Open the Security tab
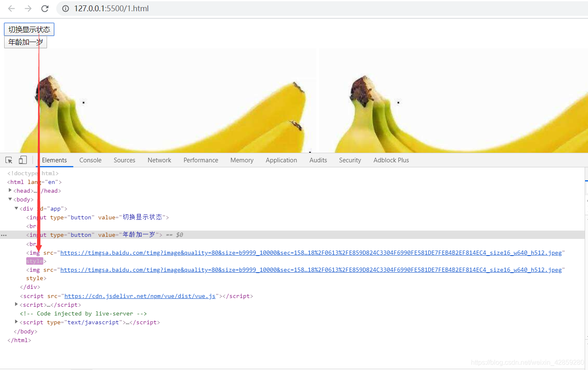Image resolution: width=588 pixels, height=370 pixels. tap(350, 160)
